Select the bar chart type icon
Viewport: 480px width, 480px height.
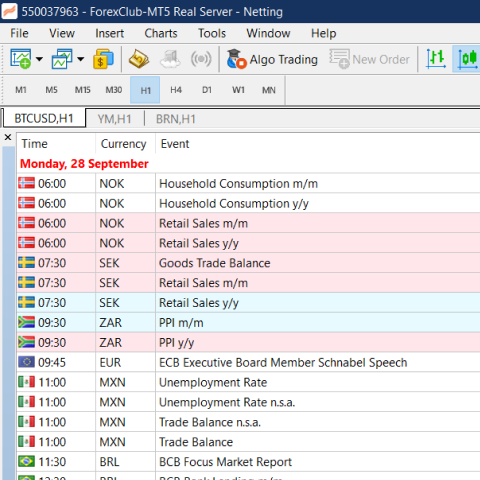click(436, 59)
